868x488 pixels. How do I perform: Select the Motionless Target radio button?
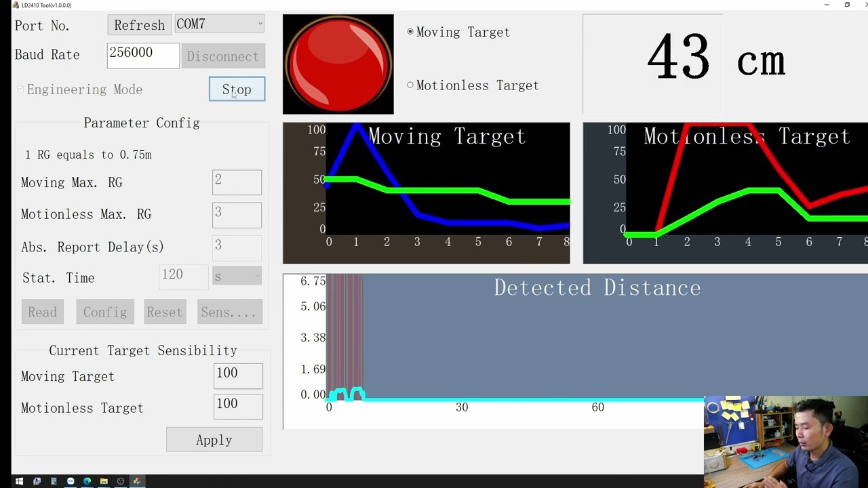[x=410, y=85]
